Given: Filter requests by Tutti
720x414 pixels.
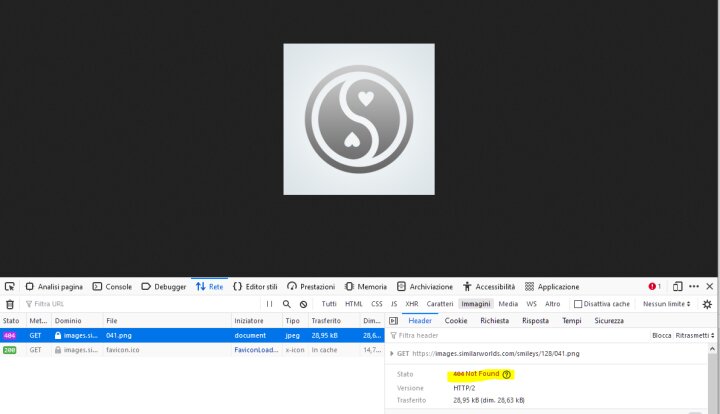Looking at the screenshot, I should 329,304.
